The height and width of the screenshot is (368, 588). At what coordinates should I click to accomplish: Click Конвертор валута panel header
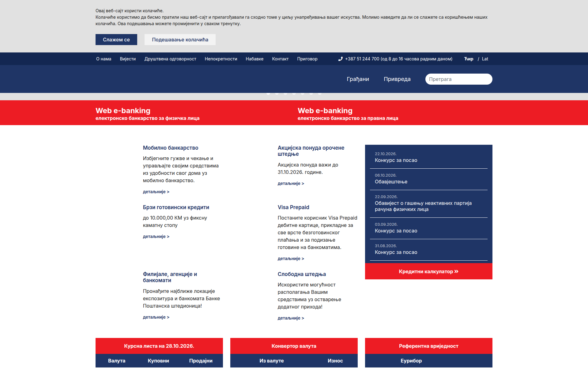294,346
